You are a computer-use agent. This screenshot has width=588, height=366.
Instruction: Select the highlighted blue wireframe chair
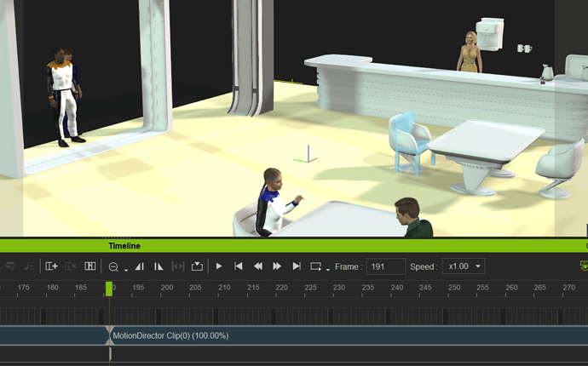click(x=406, y=142)
